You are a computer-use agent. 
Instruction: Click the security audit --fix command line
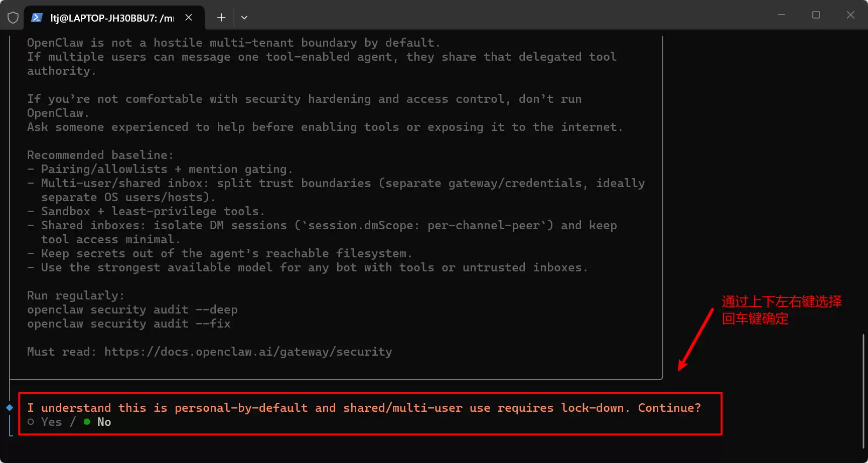click(129, 324)
